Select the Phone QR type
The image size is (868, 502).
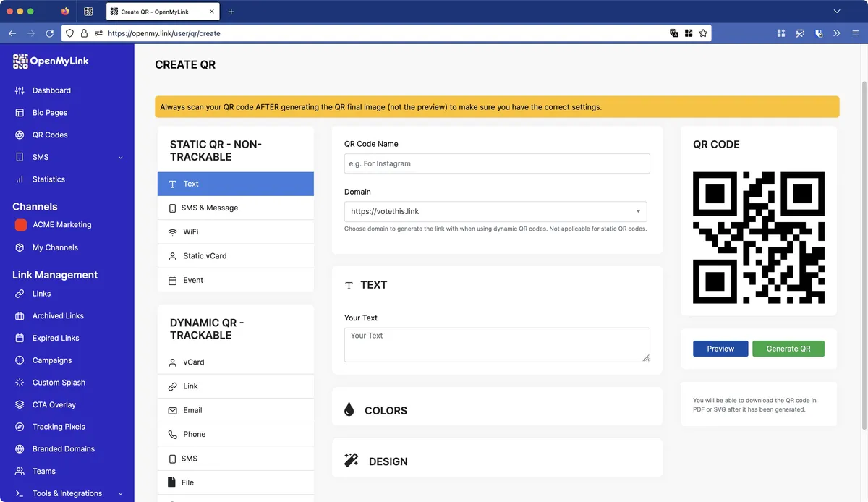pos(236,434)
